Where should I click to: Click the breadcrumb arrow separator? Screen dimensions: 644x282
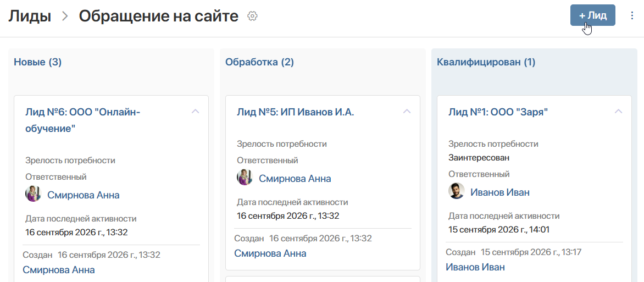pyautogui.click(x=65, y=16)
